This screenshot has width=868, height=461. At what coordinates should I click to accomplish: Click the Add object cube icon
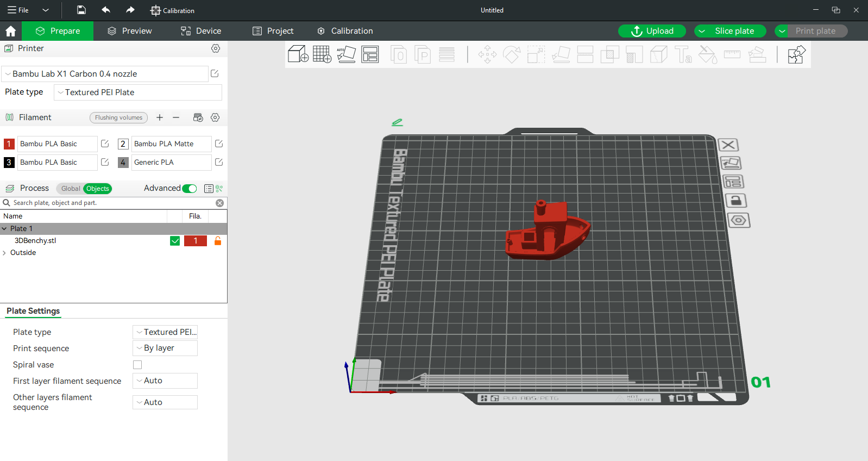[298, 54]
